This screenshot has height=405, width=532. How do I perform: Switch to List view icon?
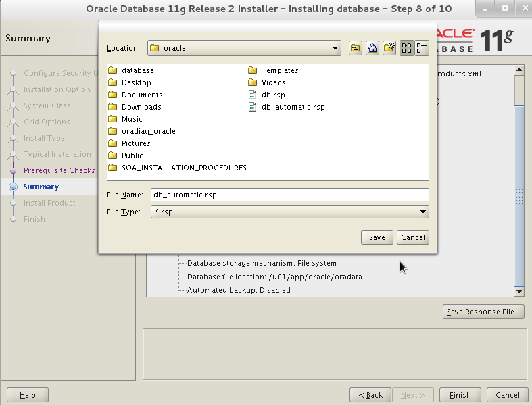pyautogui.click(x=407, y=48)
